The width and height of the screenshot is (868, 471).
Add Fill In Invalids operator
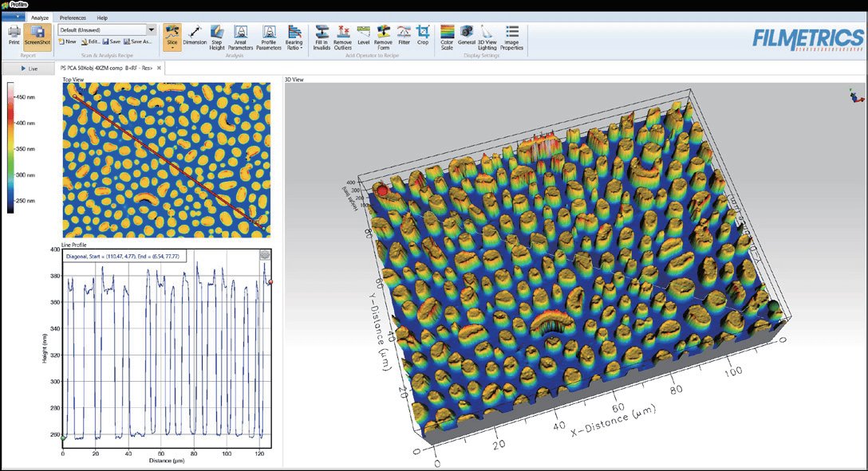322,37
